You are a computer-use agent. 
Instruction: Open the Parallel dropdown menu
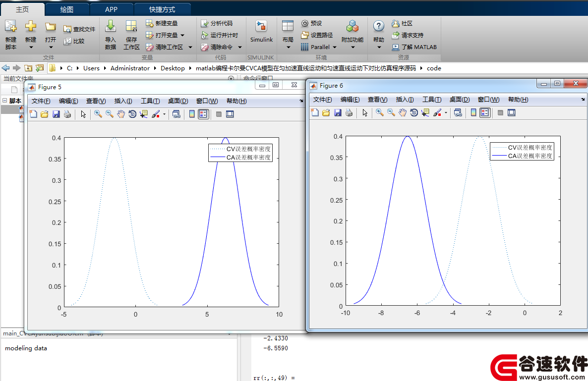tap(319, 47)
